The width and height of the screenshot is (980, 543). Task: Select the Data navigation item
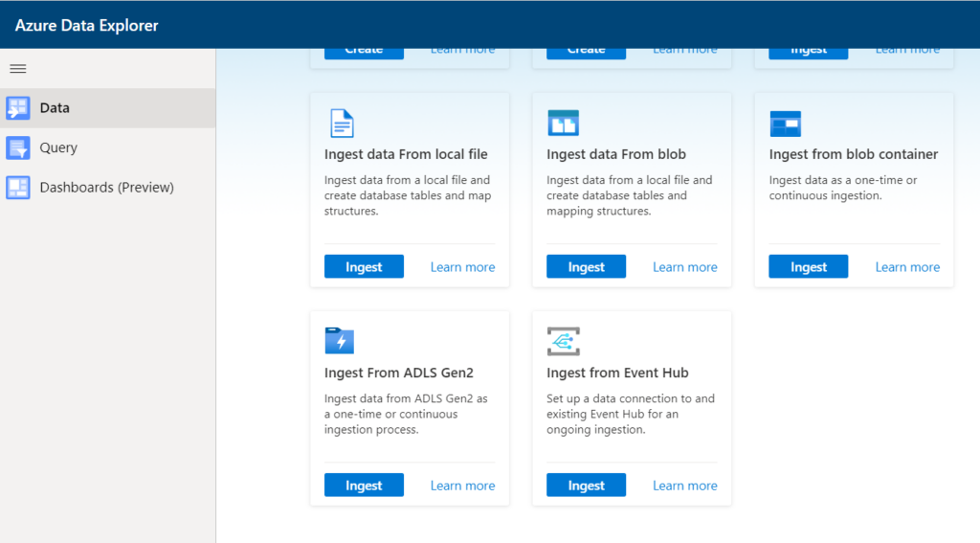tap(55, 108)
